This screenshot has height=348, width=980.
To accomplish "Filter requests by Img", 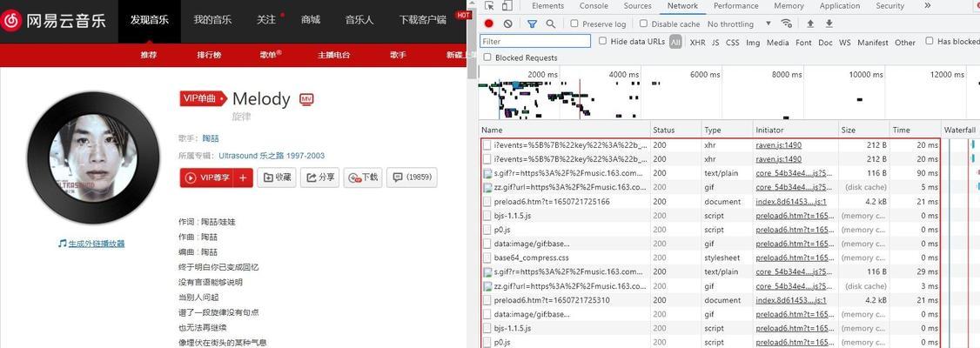I will click(x=753, y=43).
